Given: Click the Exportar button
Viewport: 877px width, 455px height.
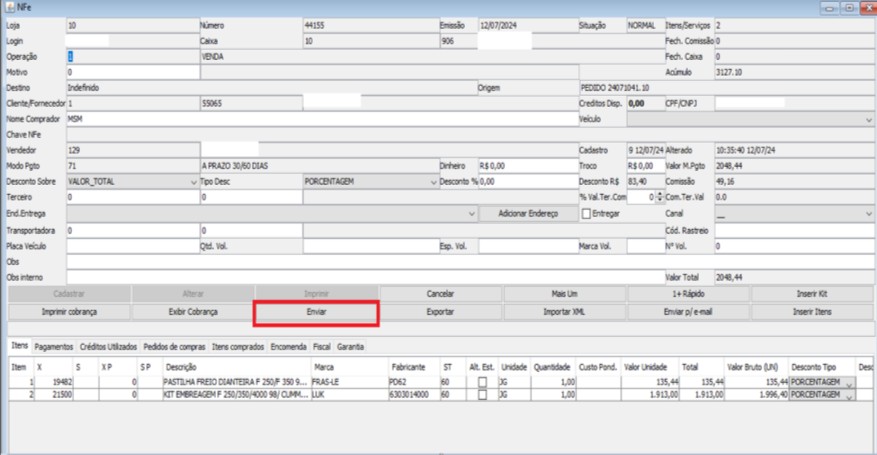Looking at the screenshot, I should pos(440,312).
